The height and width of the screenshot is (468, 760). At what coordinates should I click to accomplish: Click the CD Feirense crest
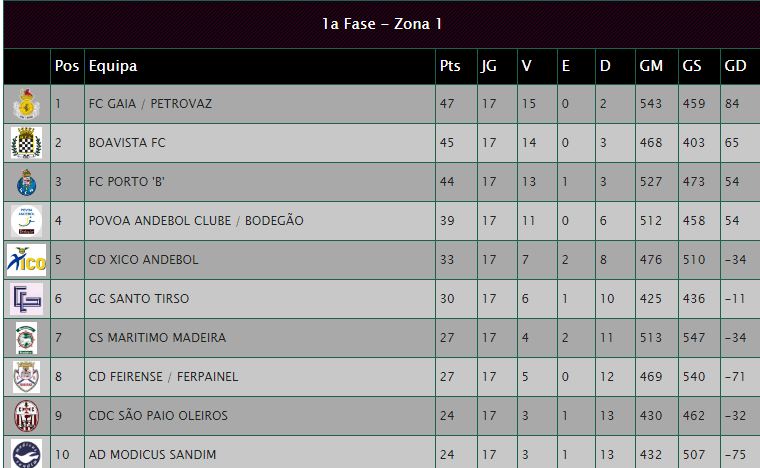pos(26,377)
